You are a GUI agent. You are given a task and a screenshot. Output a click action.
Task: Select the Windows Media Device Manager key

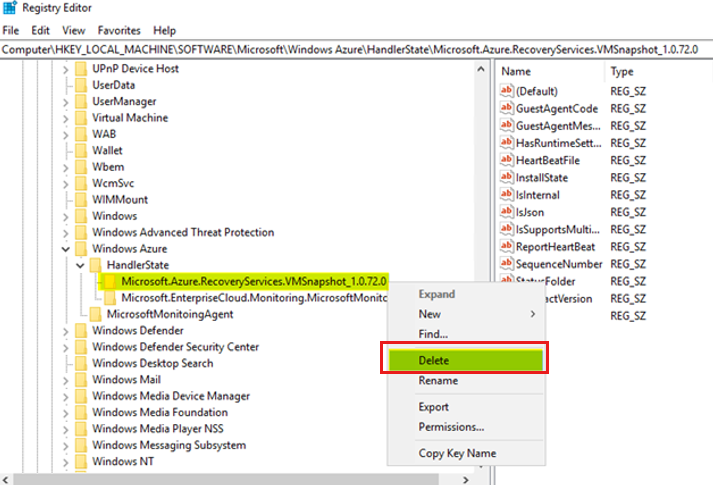(x=171, y=396)
